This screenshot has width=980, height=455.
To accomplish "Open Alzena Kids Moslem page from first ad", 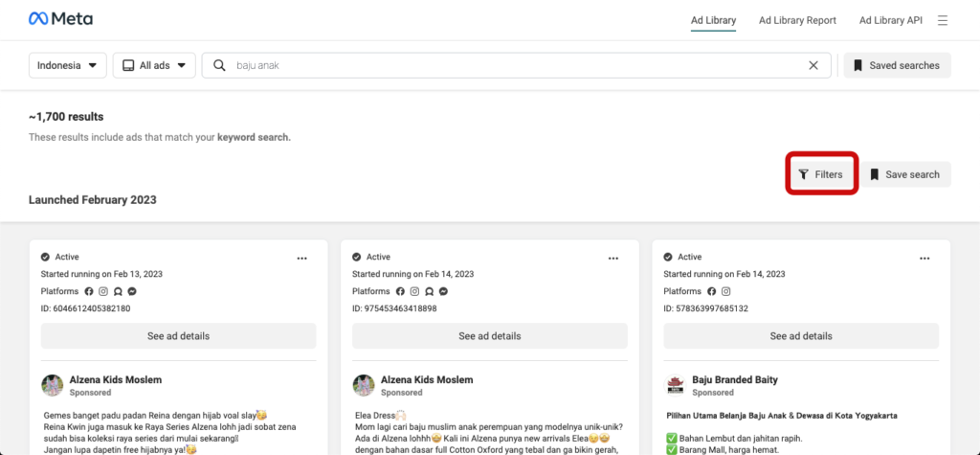I will point(116,380).
